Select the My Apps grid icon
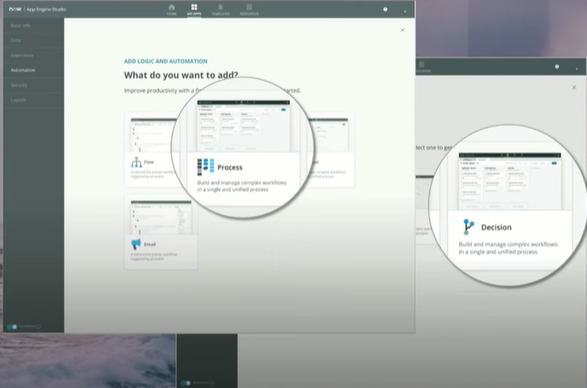The height and width of the screenshot is (388, 587). coord(194,7)
